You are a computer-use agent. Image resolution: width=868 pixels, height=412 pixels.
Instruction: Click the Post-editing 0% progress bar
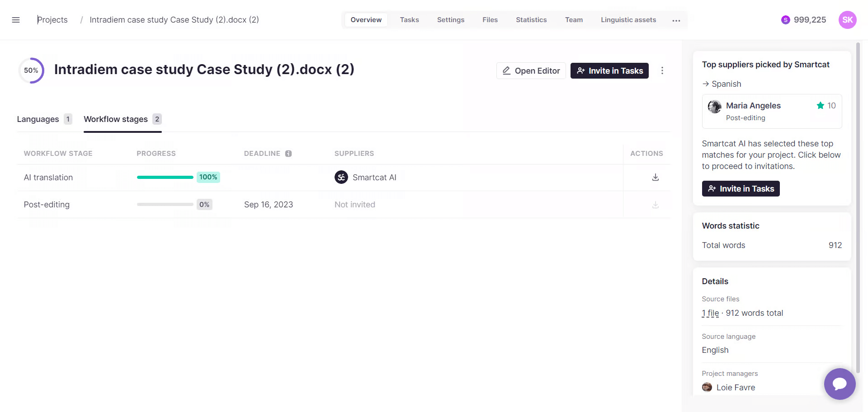165,204
